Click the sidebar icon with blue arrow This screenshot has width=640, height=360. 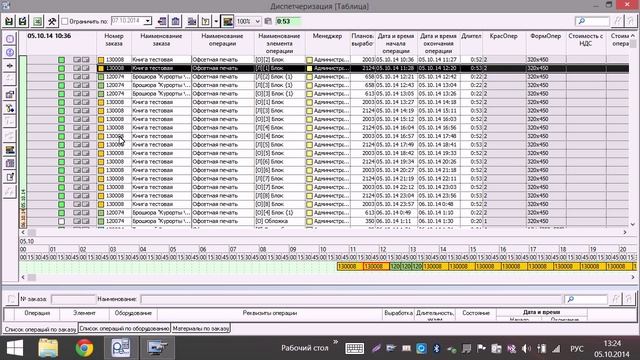coord(10,108)
